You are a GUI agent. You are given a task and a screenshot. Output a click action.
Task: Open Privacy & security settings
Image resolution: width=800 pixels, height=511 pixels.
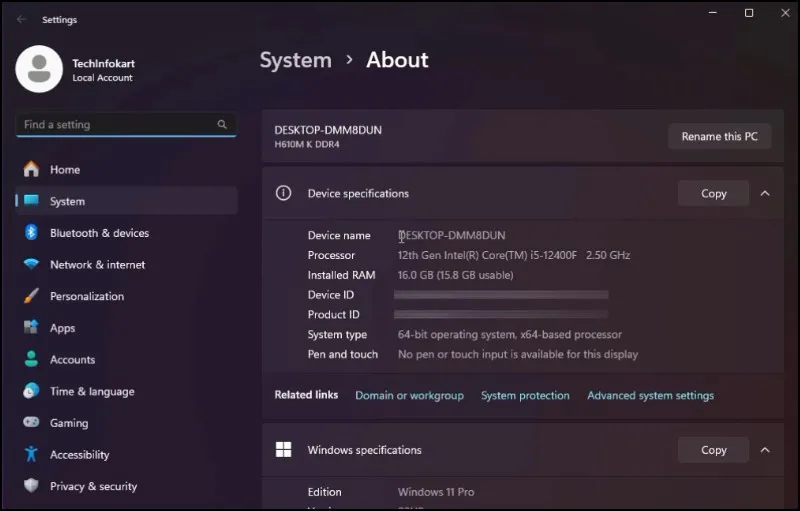pos(127,486)
